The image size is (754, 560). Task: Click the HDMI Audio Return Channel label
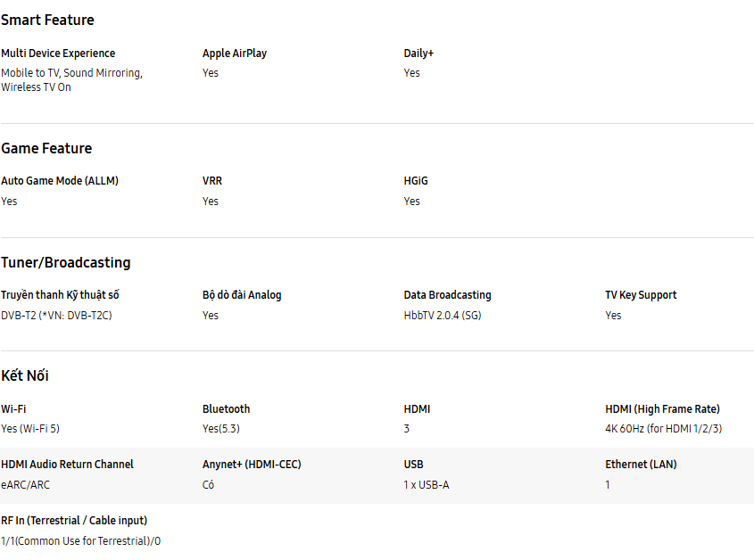(x=67, y=465)
